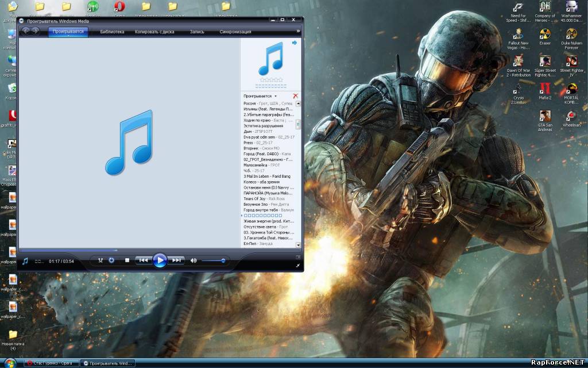Select the track Tears Of Joy

click(x=264, y=198)
